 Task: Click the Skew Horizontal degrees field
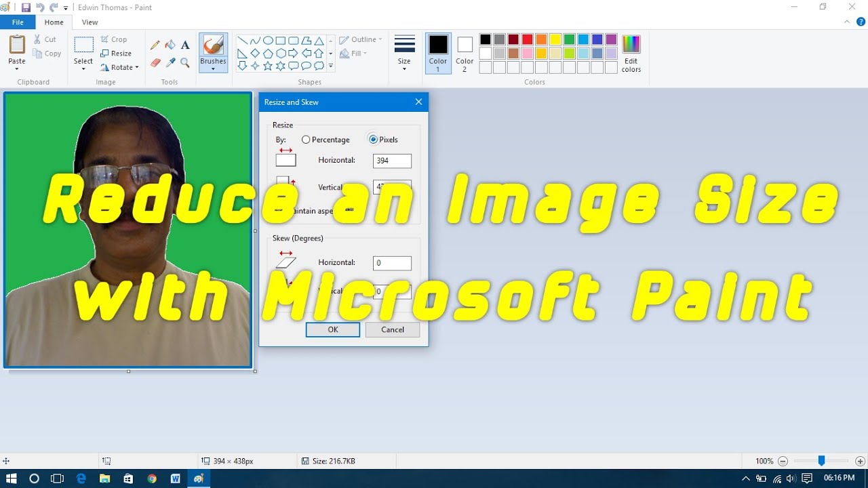tap(392, 263)
